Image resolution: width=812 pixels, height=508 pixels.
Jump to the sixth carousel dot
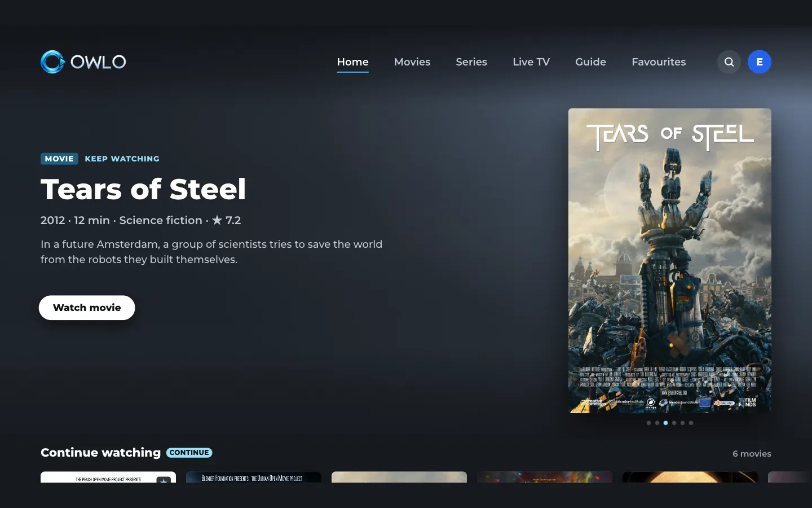pos(691,423)
